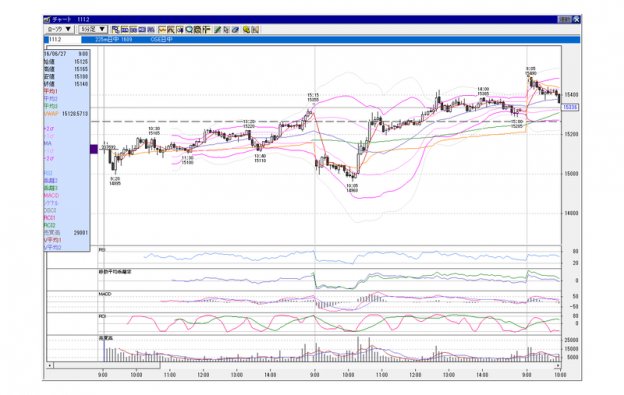This screenshot has height=395, width=624.
Task: Click the 1112 symbol code field
Action: 64,40
